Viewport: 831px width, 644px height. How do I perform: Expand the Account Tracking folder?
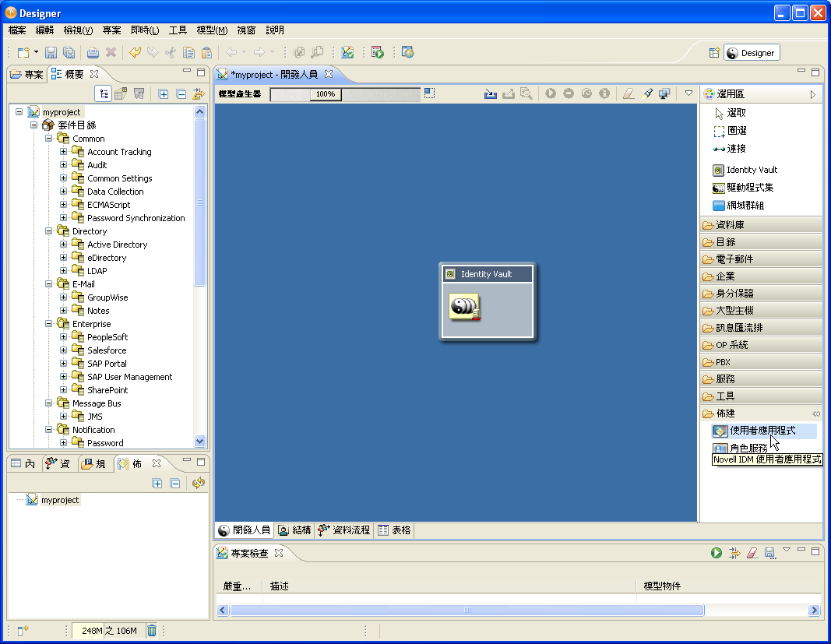(x=64, y=152)
